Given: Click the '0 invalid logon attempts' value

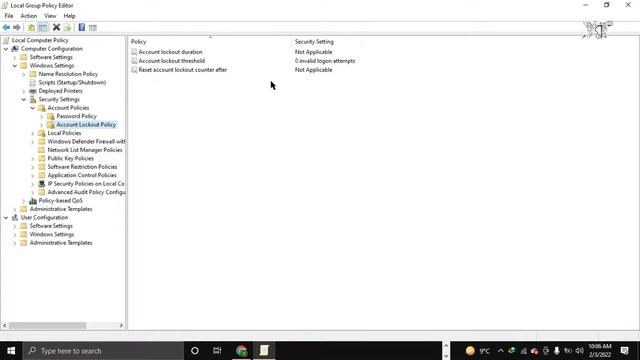Looking at the screenshot, I should pyautogui.click(x=325, y=61).
